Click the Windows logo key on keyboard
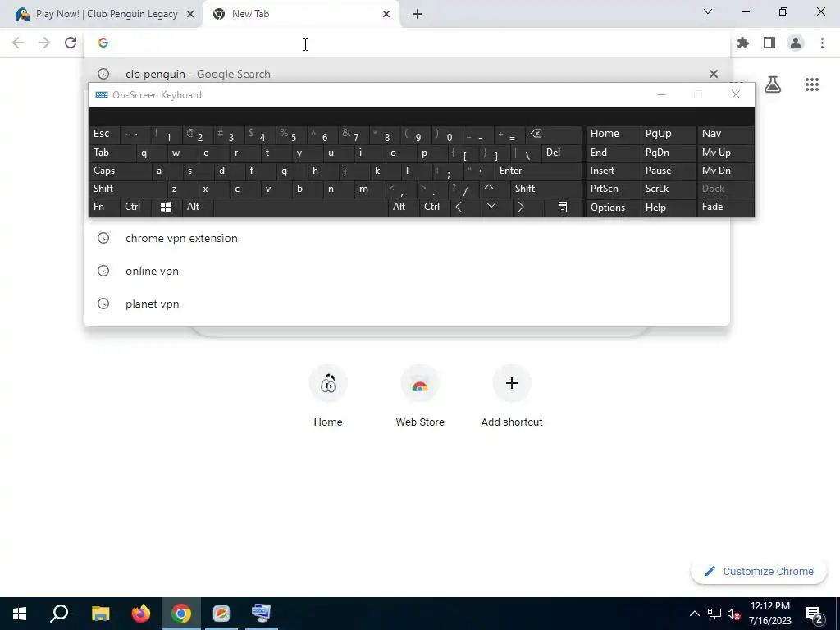This screenshot has height=630, width=840. pyautogui.click(x=166, y=207)
